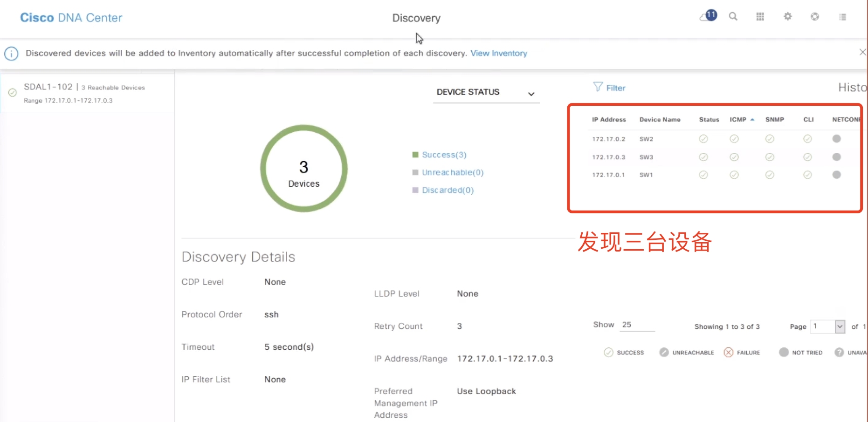This screenshot has height=422, width=868.
Task: Click the Filter funnel icon
Action: [x=598, y=87]
